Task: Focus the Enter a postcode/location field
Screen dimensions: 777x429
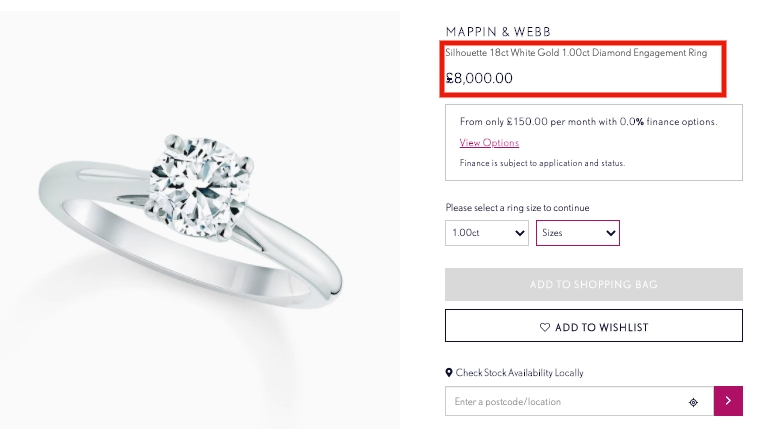Action: pyautogui.click(x=565, y=402)
